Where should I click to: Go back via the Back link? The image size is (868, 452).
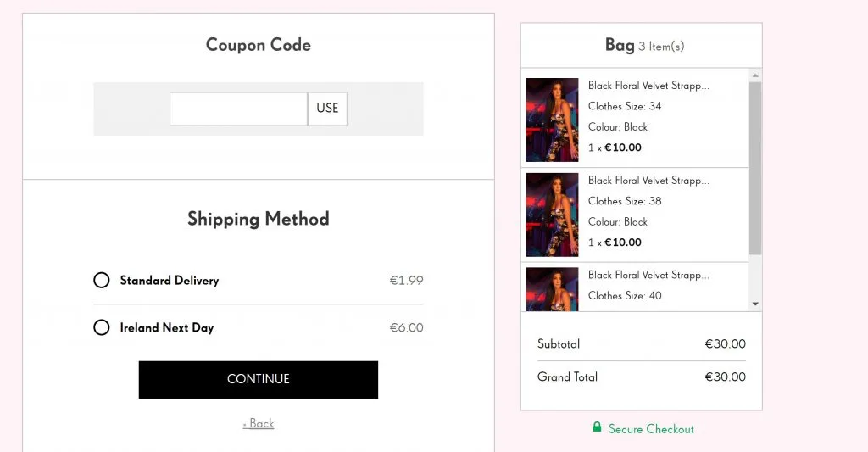tap(259, 423)
